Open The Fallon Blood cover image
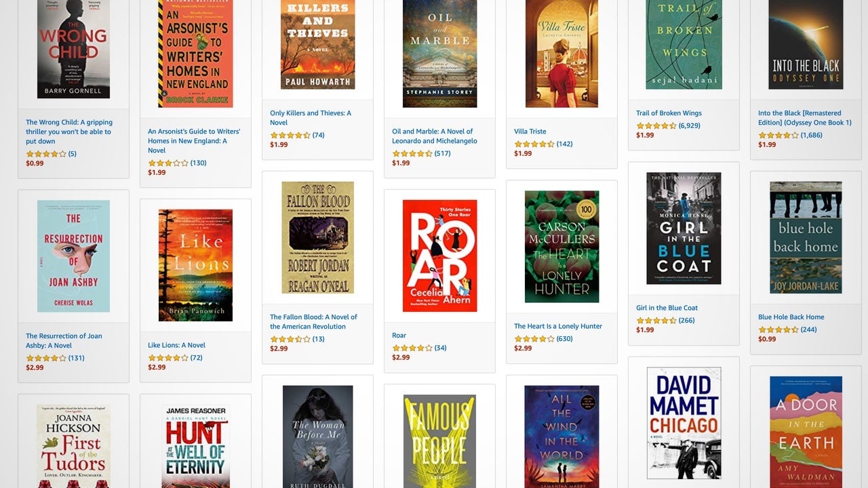The height and width of the screenshot is (488, 868). click(x=317, y=237)
